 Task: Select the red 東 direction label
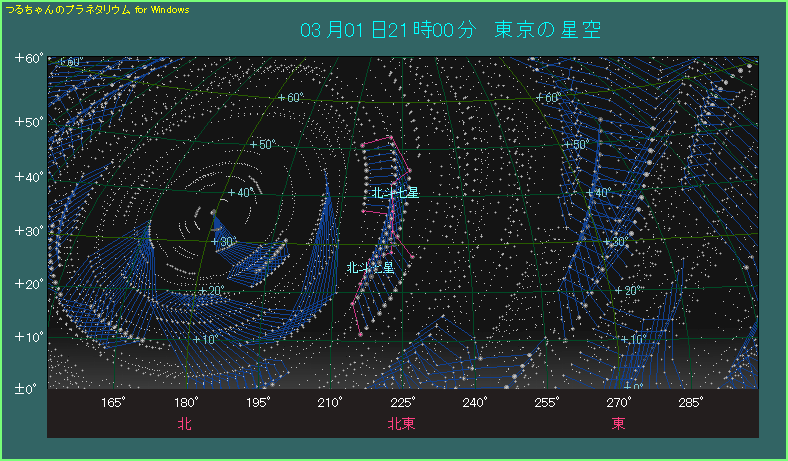619,424
